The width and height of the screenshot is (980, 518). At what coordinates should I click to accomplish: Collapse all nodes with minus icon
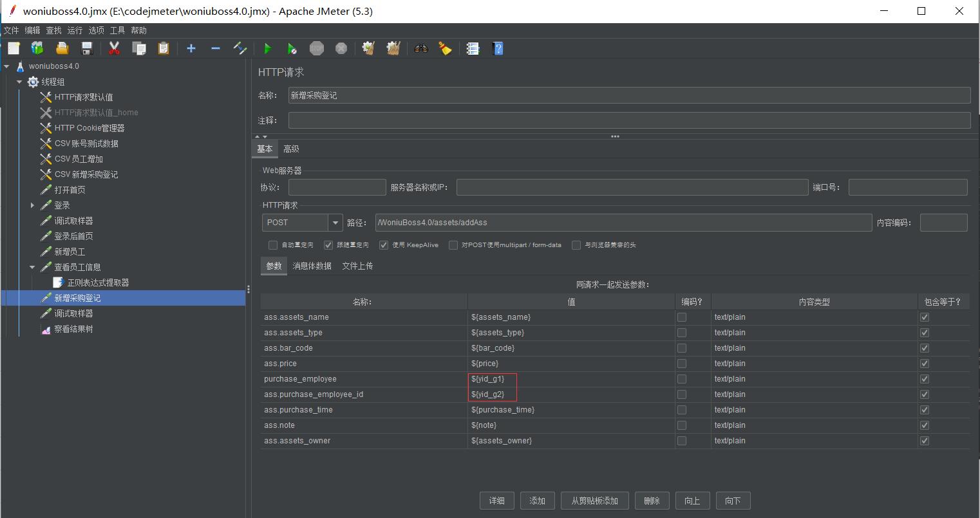tap(216, 48)
